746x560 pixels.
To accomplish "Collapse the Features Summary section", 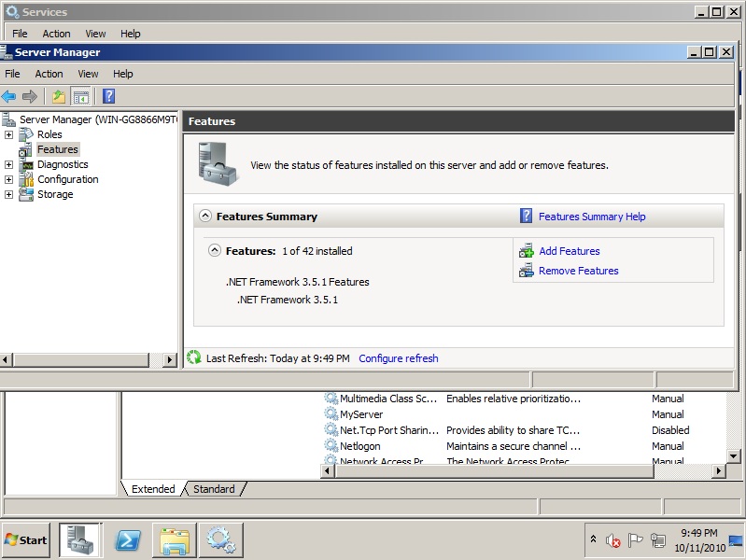I will [x=205, y=216].
